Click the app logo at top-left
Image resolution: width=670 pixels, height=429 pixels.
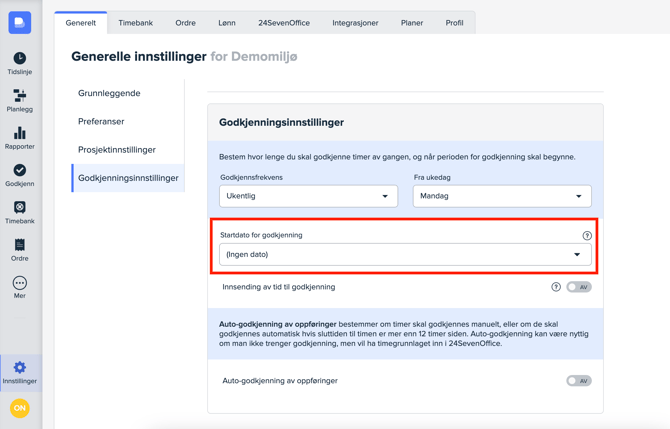click(19, 22)
